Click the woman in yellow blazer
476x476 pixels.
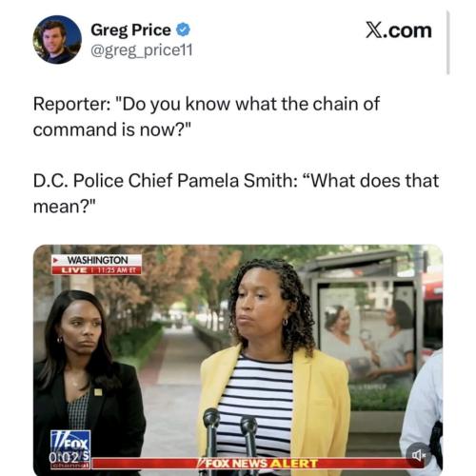point(273,365)
